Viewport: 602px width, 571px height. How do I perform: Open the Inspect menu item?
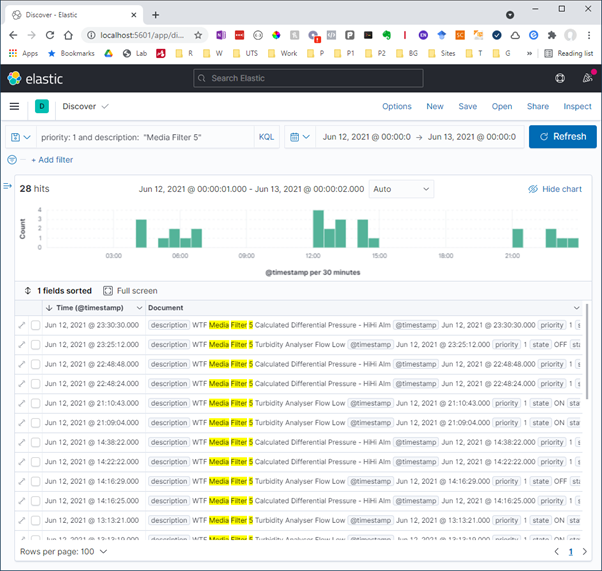[577, 106]
